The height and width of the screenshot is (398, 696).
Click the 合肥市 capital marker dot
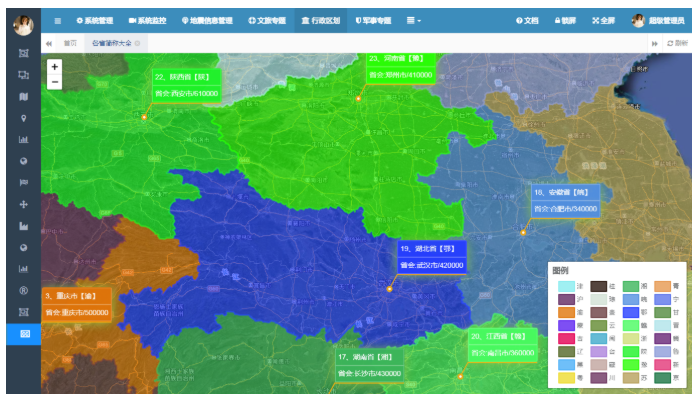pos(523,232)
